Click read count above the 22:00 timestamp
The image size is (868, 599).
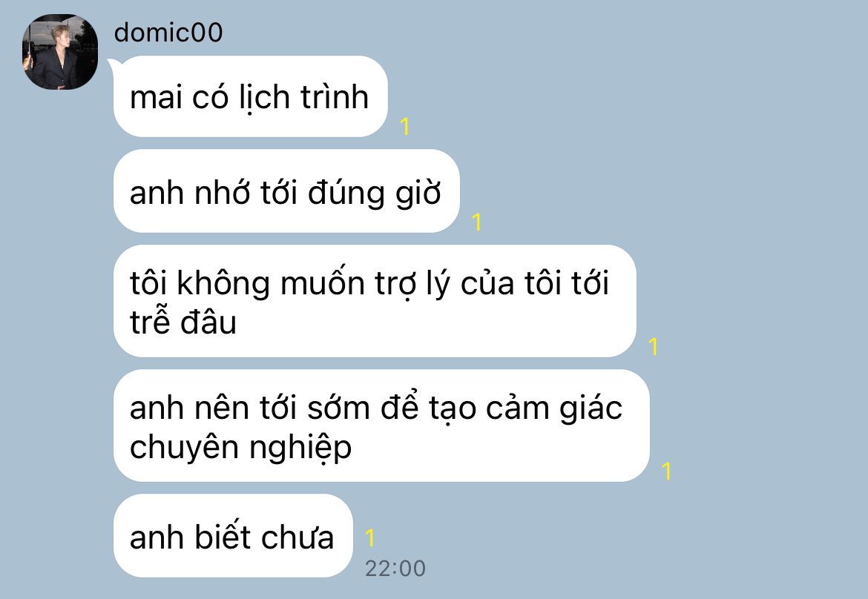[369, 537]
